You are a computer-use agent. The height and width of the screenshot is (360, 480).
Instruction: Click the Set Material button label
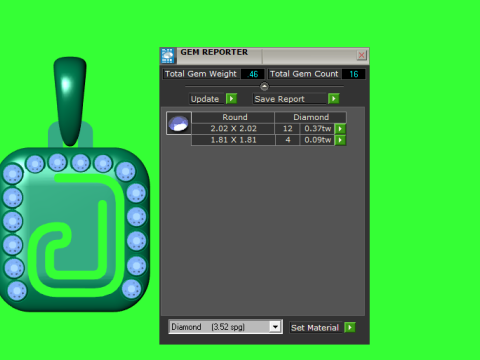pyautogui.click(x=316, y=328)
